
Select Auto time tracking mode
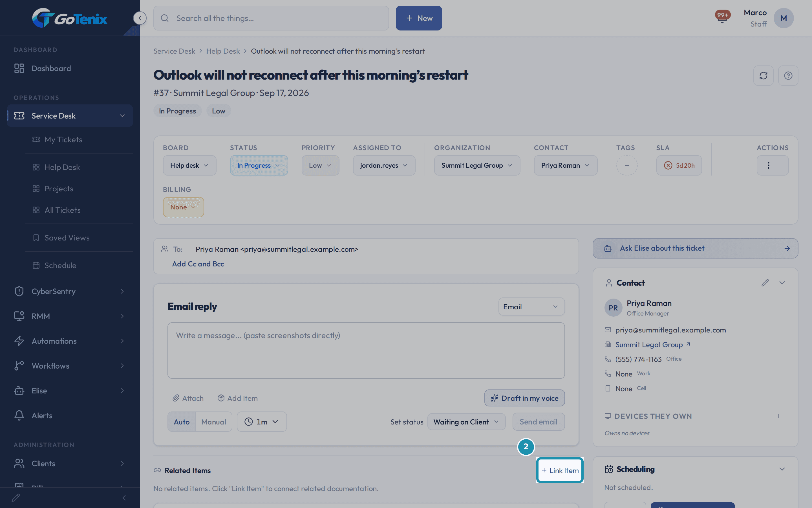[182, 422]
